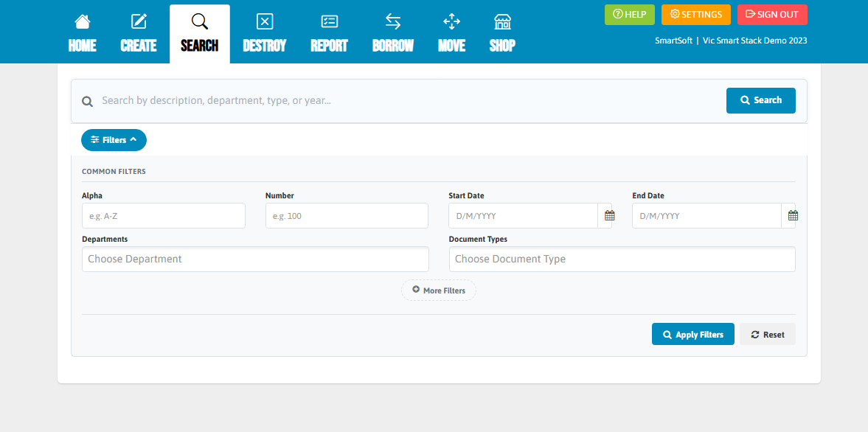Viewport: 868px width, 432px height.
Task: Click the Report checklist icon
Action: (330, 21)
